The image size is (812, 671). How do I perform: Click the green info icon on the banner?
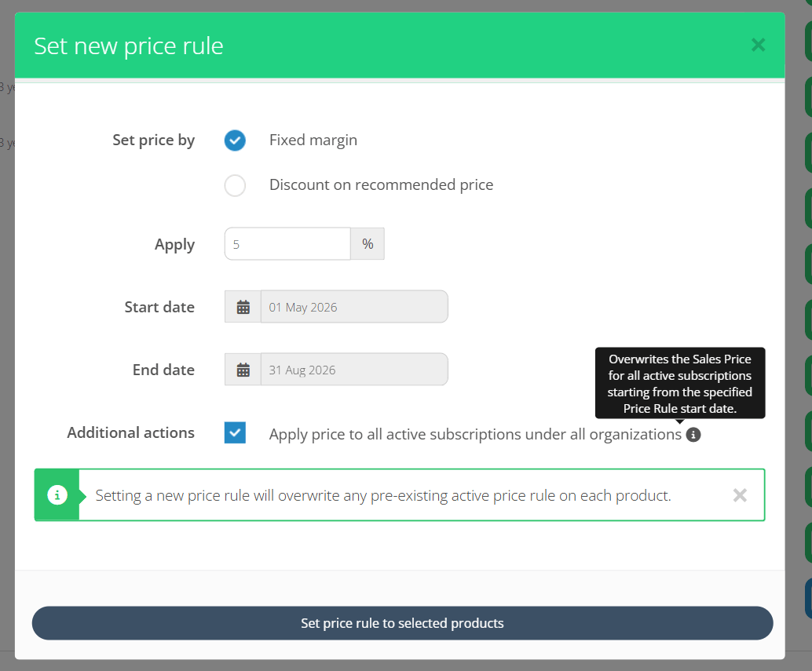55,494
